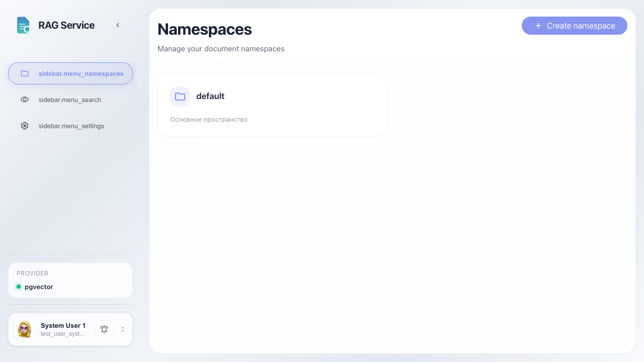Expand the user account menu chevron
644x362 pixels.
(123, 329)
